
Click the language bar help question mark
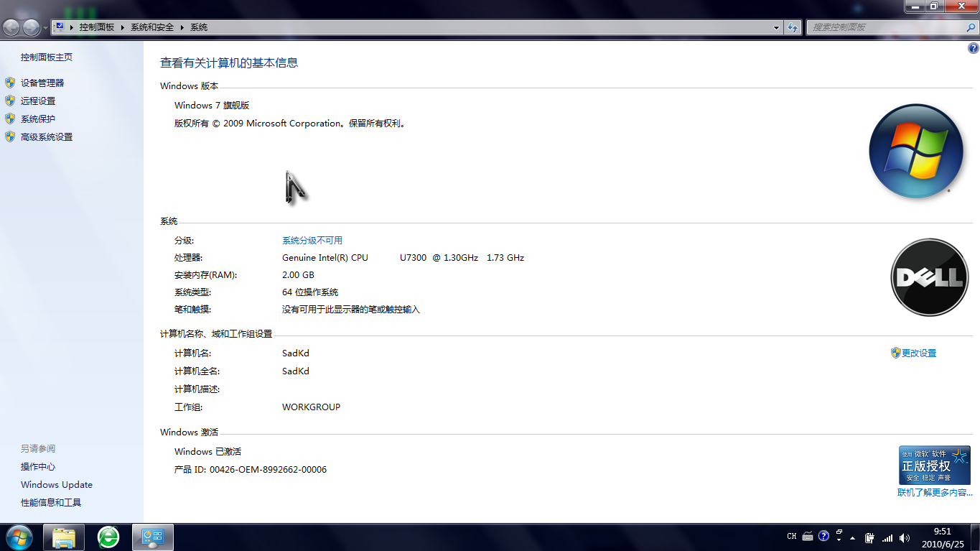pos(823,536)
